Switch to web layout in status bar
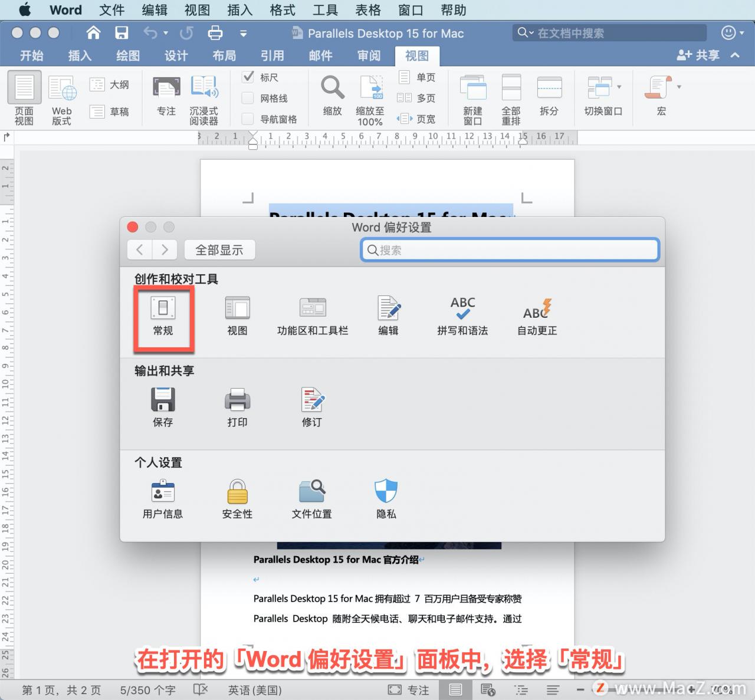 click(x=488, y=690)
